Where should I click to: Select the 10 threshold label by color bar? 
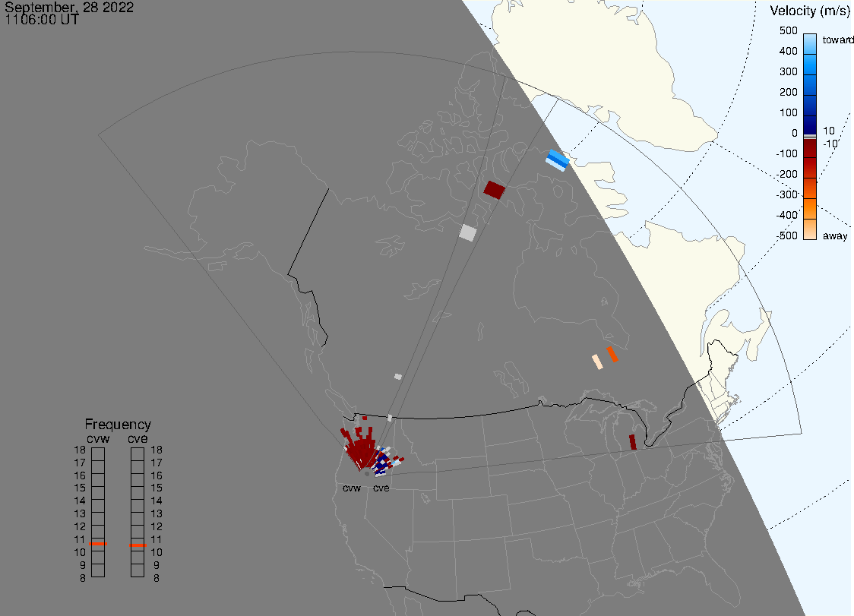tap(828, 131)
